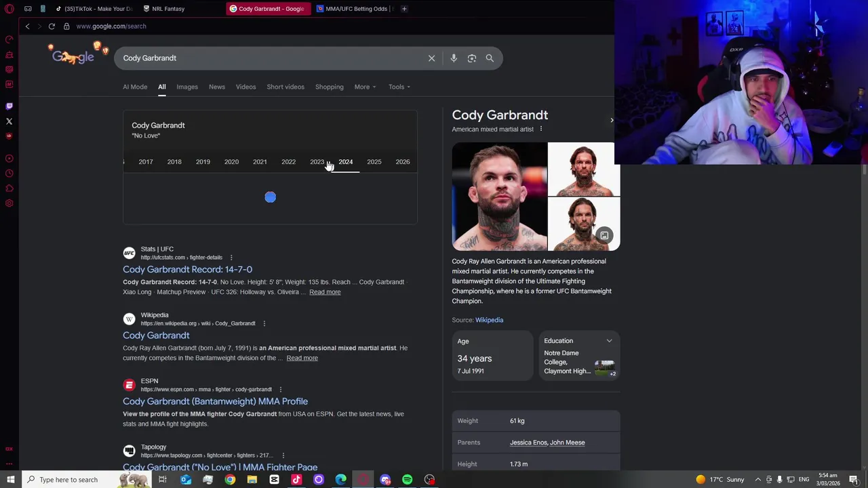The image size is (868, 488).
Task: Open Spotify from the taskbar
Action: [x=407, y=480]
